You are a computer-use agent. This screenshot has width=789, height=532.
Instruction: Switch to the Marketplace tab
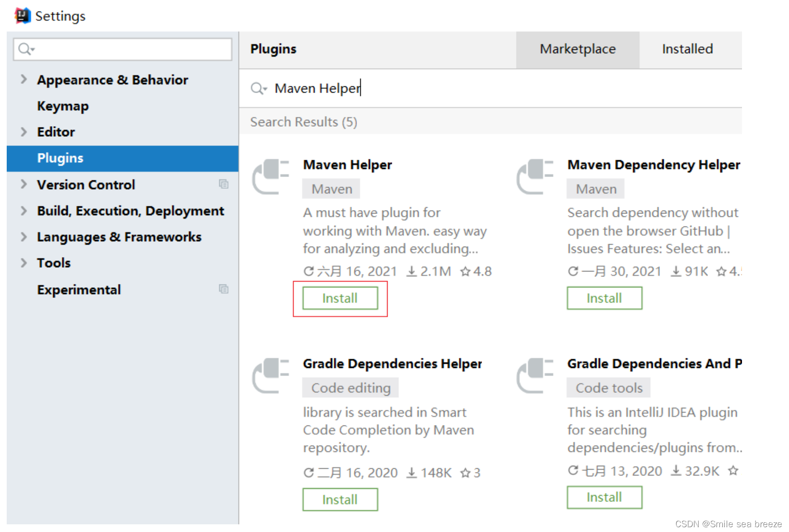coord(577,49)
